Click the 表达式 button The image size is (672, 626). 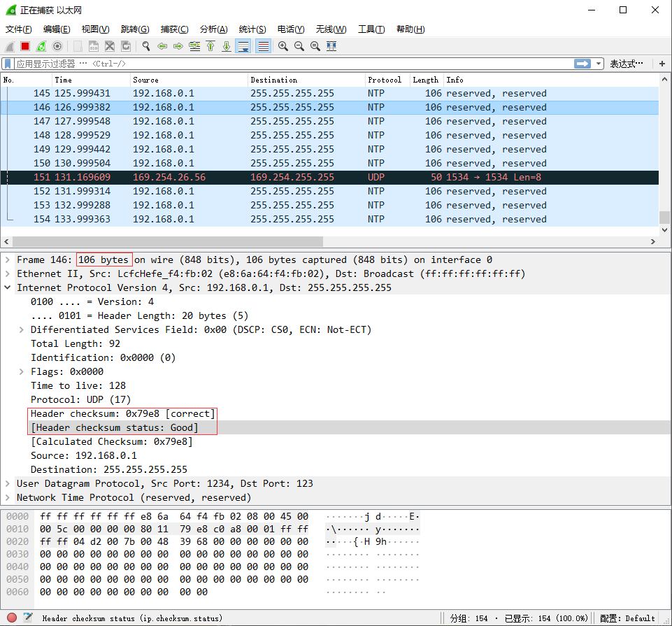(626, 64)
